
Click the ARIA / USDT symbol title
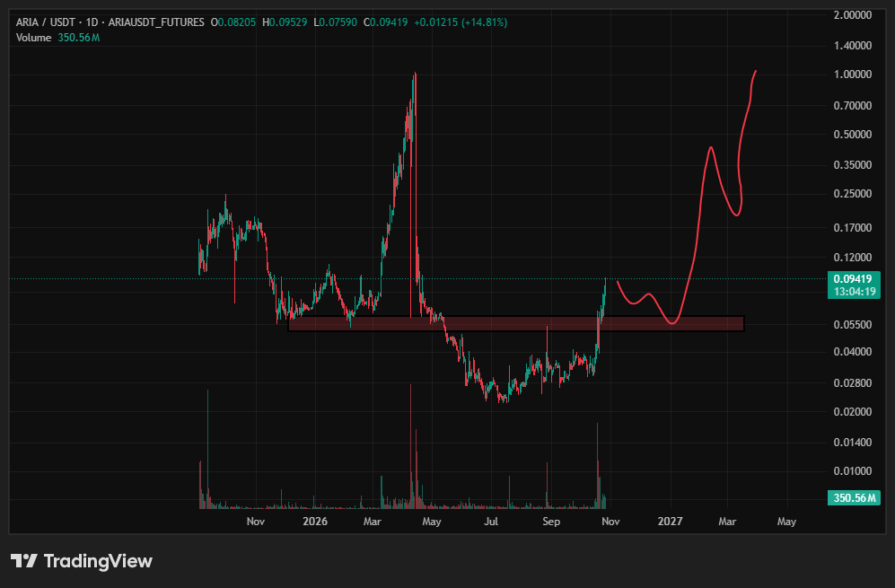coord(46,22)
